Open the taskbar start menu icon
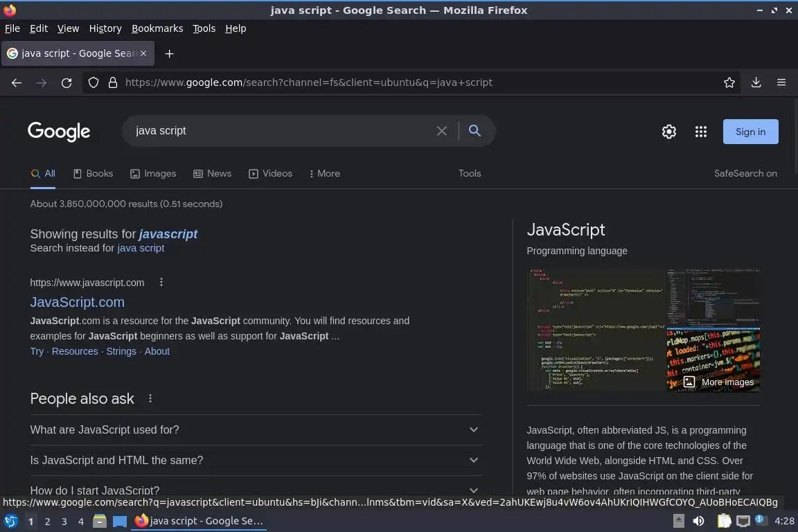Image resolution: width=798 pixels, height=532 pixels. point(10,521)
